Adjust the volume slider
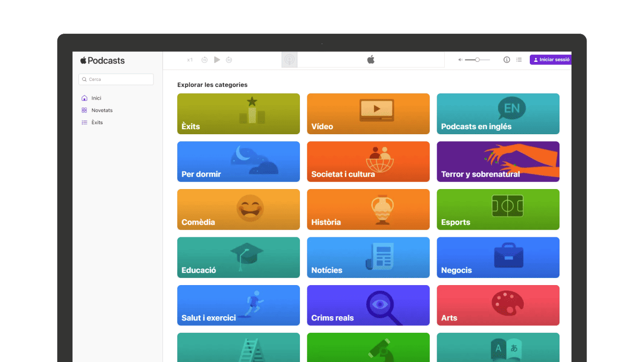The width and height of the screenshot is (644, 362). point(477,60)
